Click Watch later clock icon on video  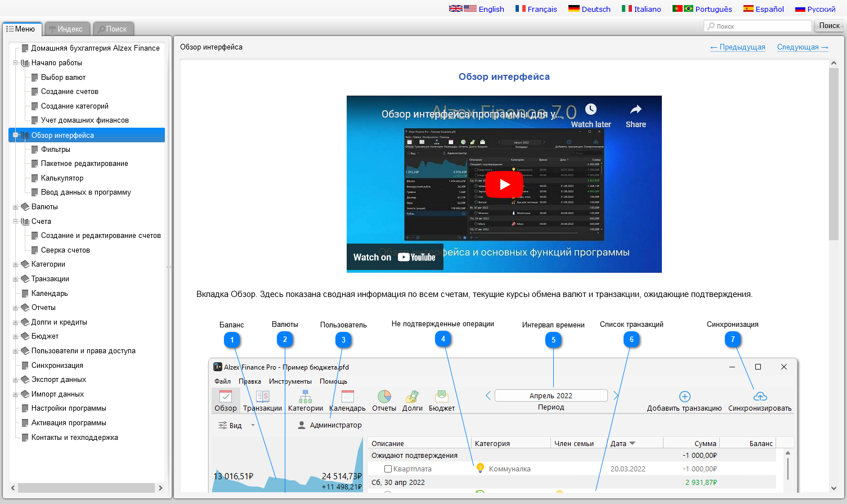tap(590, 109)
